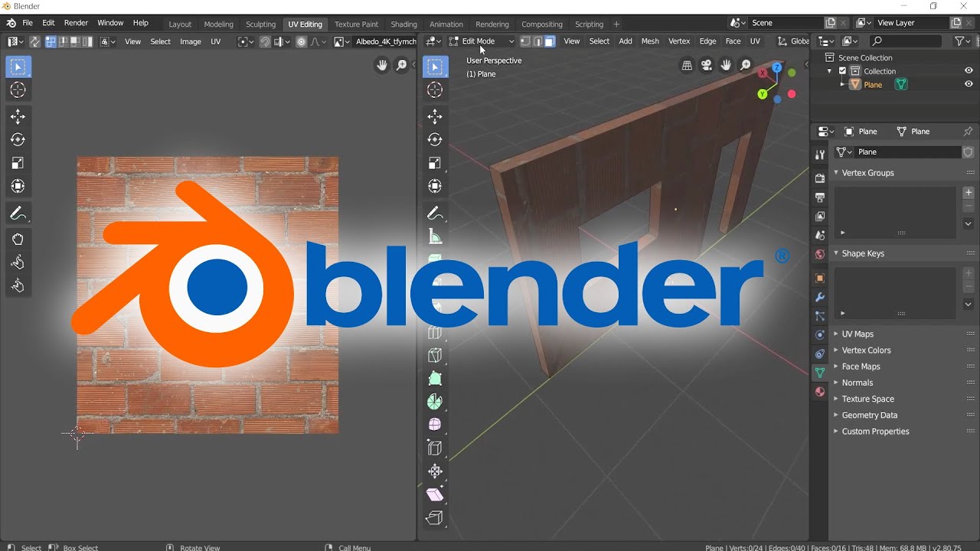Switch to orthographic grid view icon
980x551 pixels.
click(688, 66)
